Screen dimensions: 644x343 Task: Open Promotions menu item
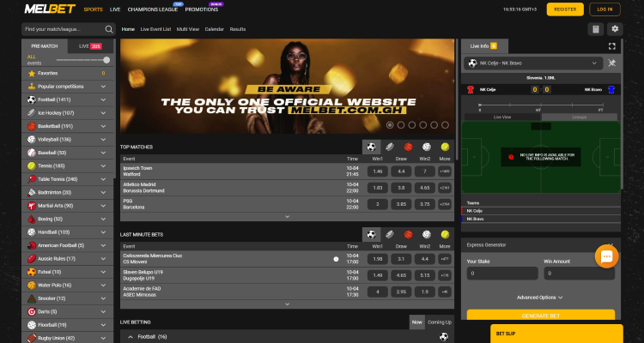202,9
